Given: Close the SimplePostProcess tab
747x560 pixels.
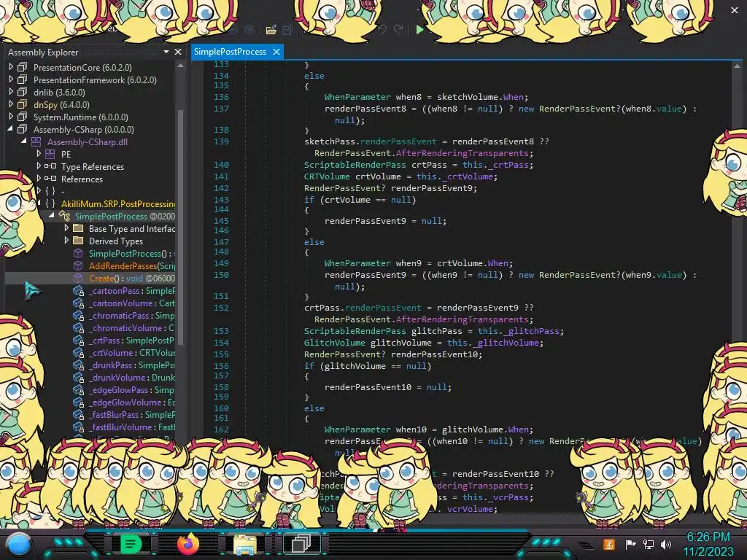Looking at the screenshot, I should click(x=276, y=52).
